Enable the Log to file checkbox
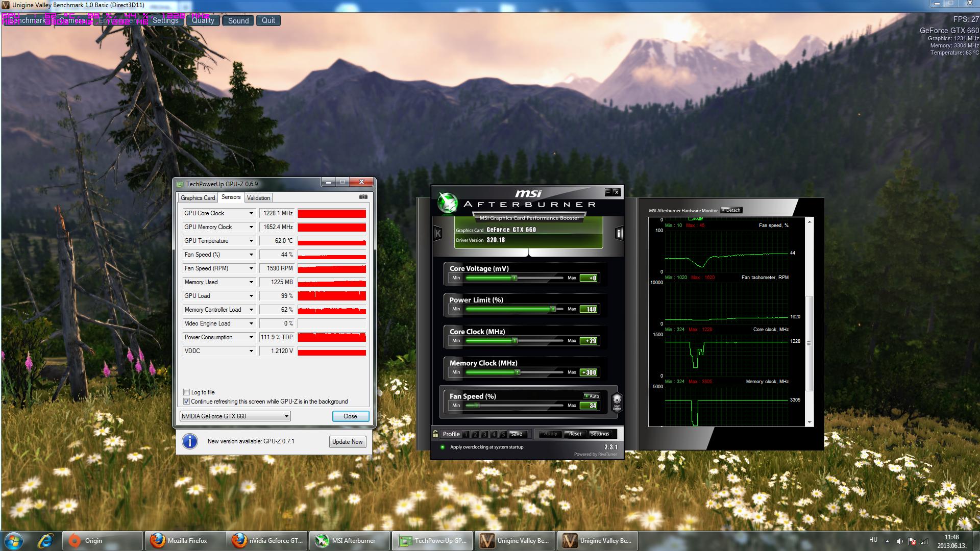The height and width of the screenshot is (551, 980). tap(186, 392)
